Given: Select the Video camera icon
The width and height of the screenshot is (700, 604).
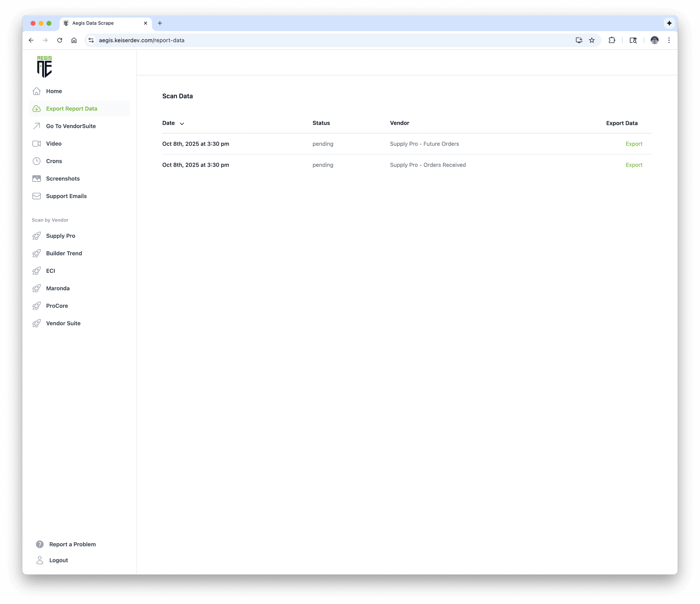Looking at the screenshot, I should [x=37, y=143].
